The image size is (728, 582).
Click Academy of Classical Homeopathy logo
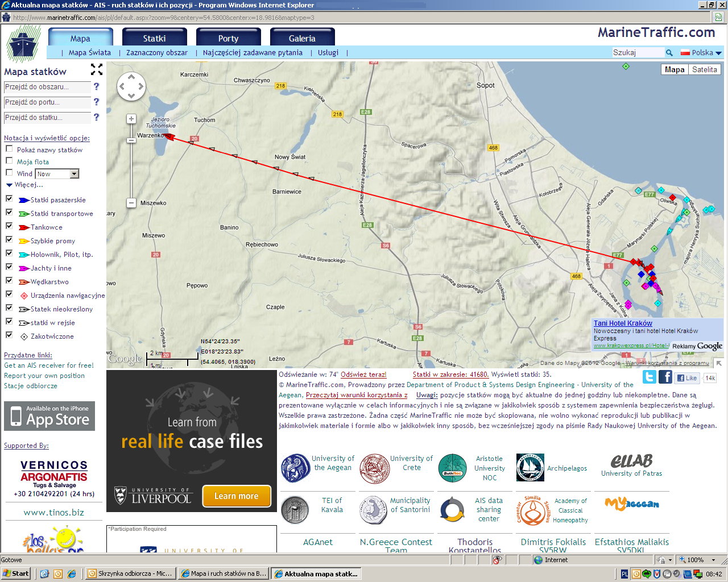coord(533,510)
